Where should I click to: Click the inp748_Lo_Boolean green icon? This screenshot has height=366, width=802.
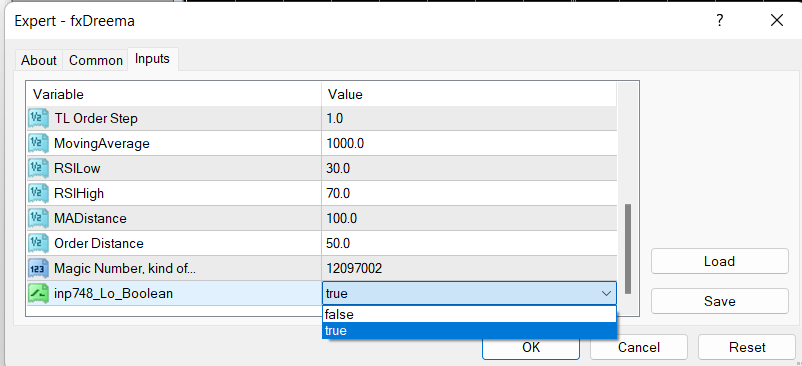(x=38, y=293)
